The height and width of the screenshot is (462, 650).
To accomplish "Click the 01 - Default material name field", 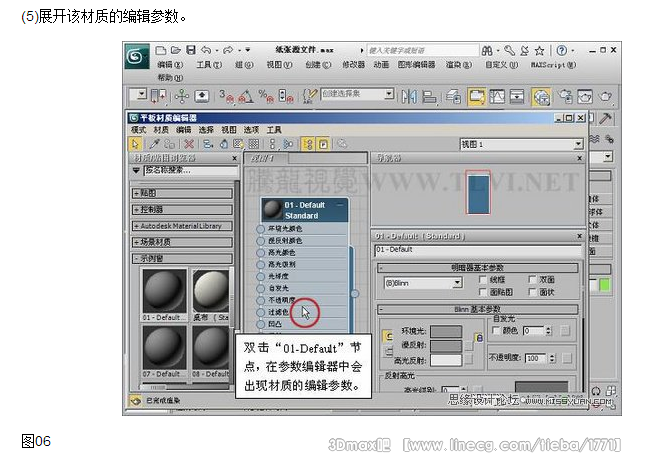I will [478, 251].
